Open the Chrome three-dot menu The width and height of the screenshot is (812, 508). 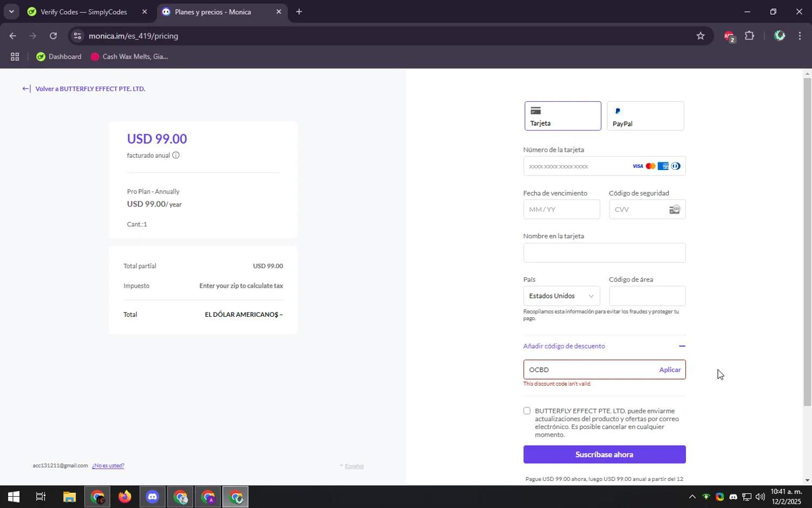click(x=800, y=36)
